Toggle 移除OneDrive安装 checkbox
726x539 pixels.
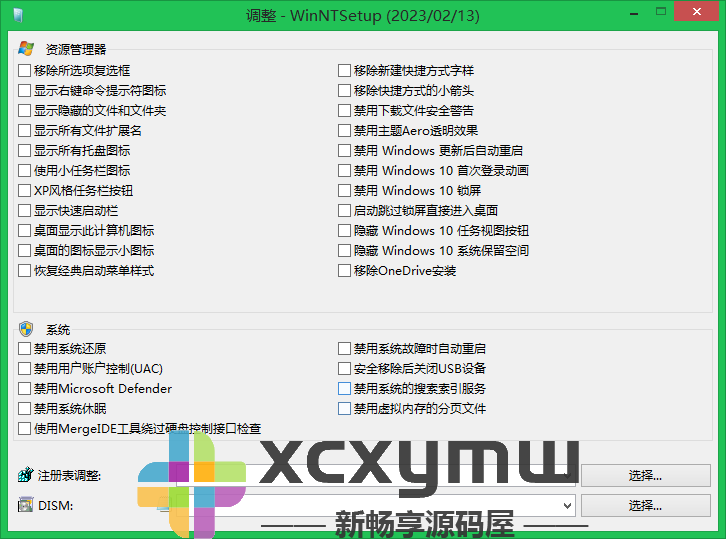coord(344,270)
